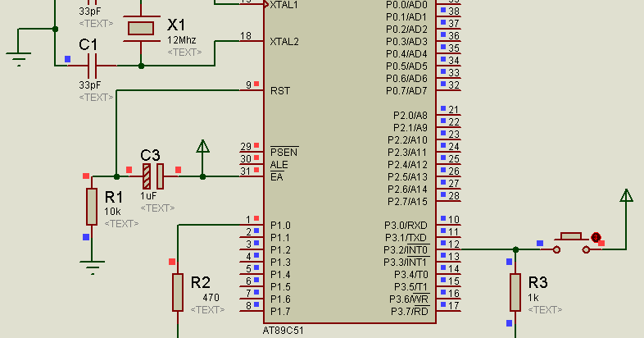Viewport: 644px width, 338px height.
Task: Click the wire junction dot left of C3
Action: point(116,177)
